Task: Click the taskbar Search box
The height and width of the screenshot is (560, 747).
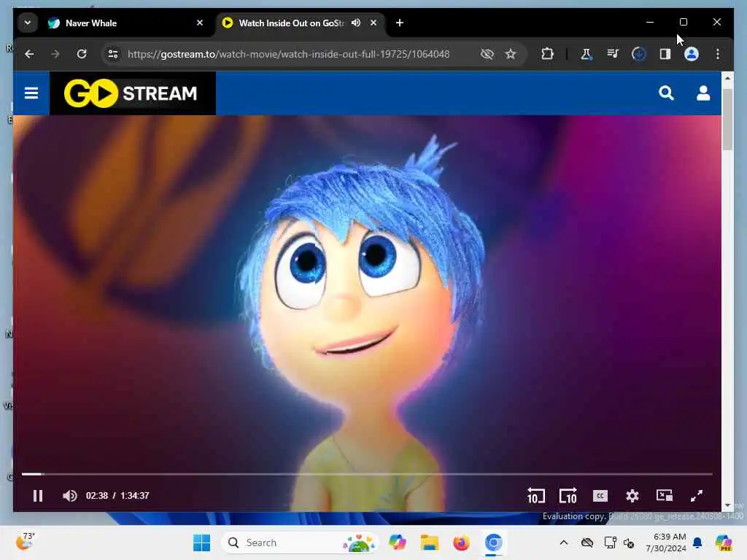Action: tap(300, 542)
